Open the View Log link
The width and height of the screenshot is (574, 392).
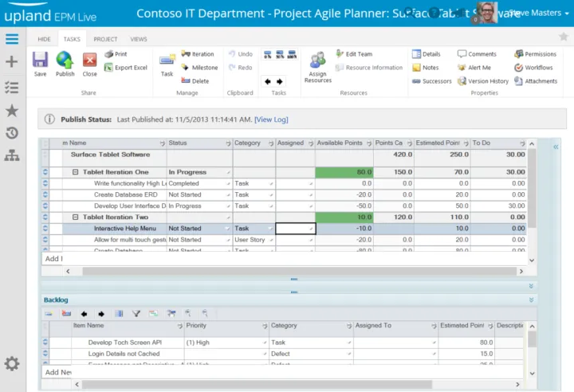[271, 120]
